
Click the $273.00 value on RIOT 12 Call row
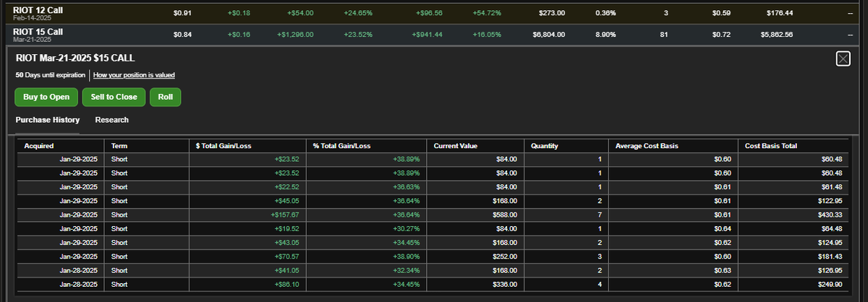click(x=552, y=13)
